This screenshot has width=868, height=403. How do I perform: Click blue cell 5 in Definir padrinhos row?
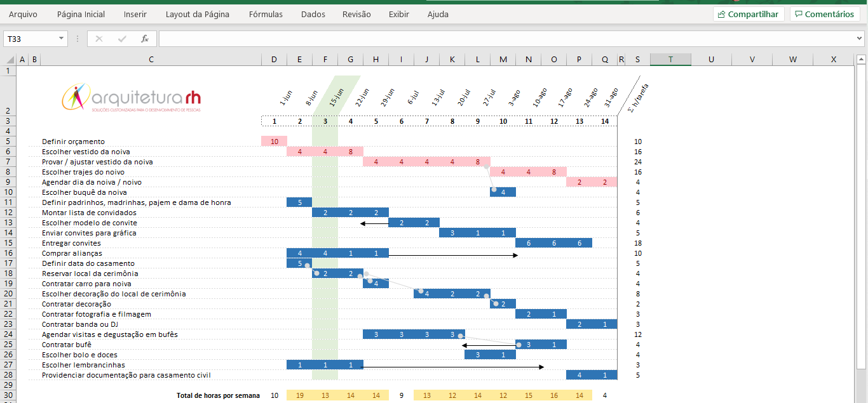tap(299, 202)
